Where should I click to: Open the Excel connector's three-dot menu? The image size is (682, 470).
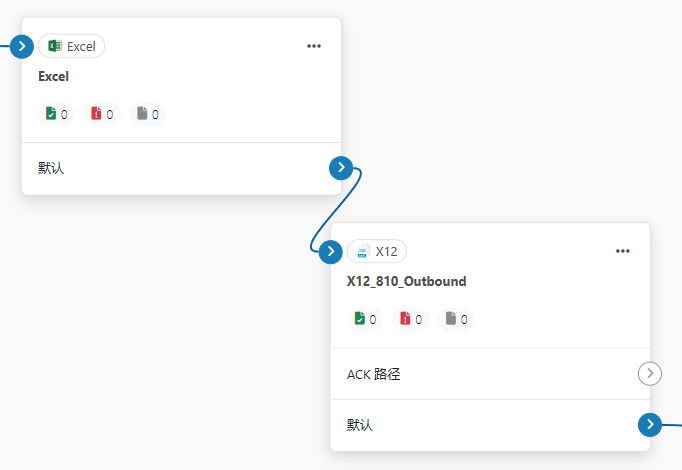coord(314,46)
